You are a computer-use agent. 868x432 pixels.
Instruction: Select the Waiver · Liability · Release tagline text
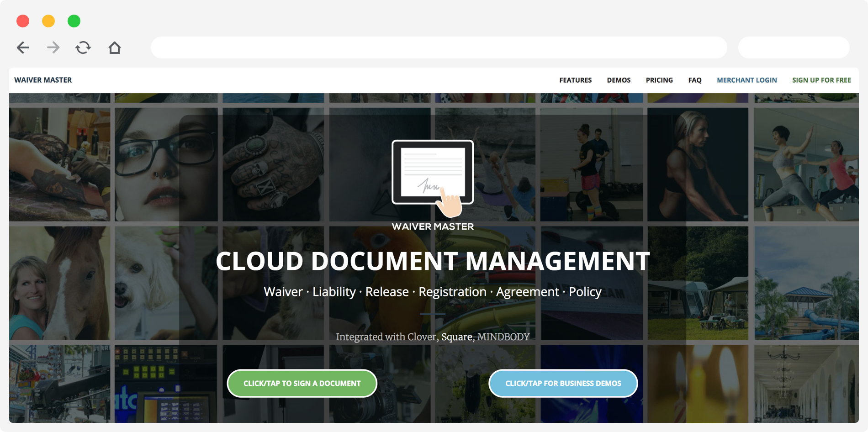(x=433, y=292)
